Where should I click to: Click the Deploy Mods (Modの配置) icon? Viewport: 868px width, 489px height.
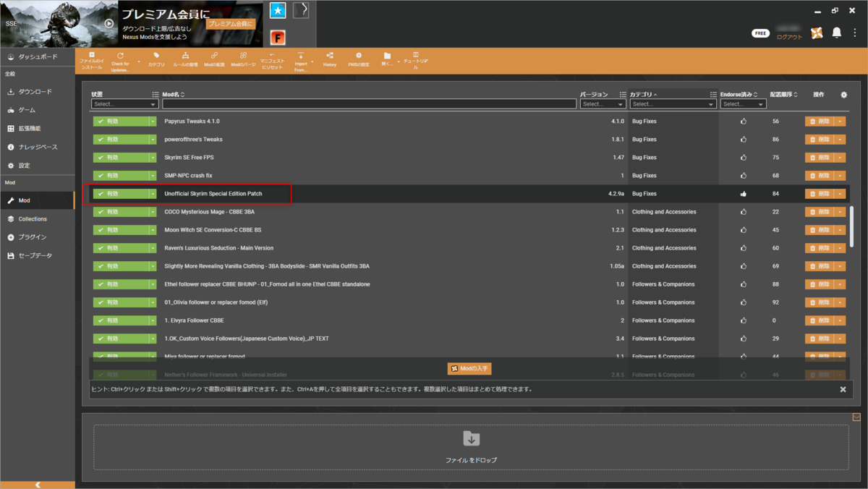click(214, 55)
